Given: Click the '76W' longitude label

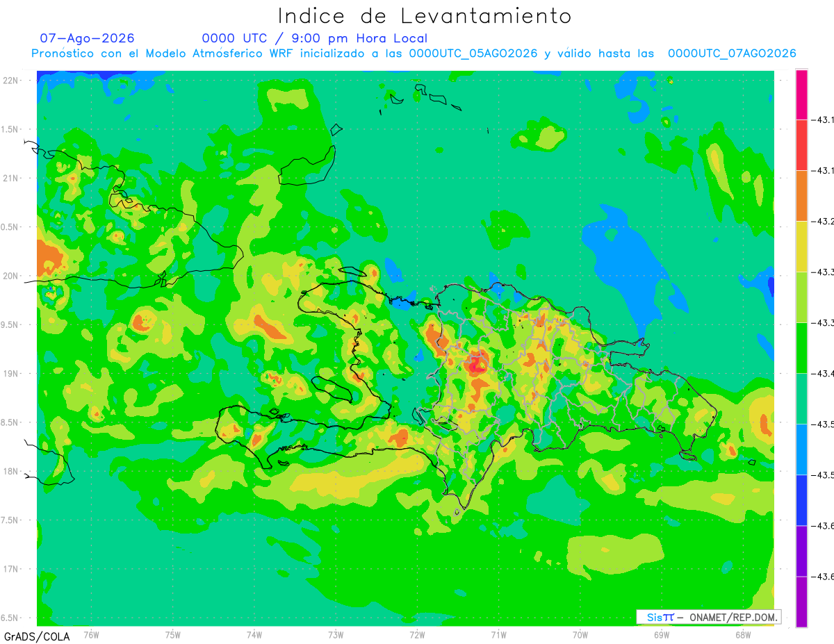Looking at the screenshot, I should click(91, 635).
